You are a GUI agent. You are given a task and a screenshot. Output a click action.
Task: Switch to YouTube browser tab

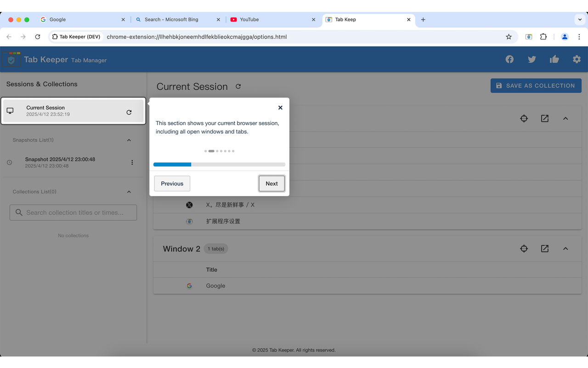273,20
